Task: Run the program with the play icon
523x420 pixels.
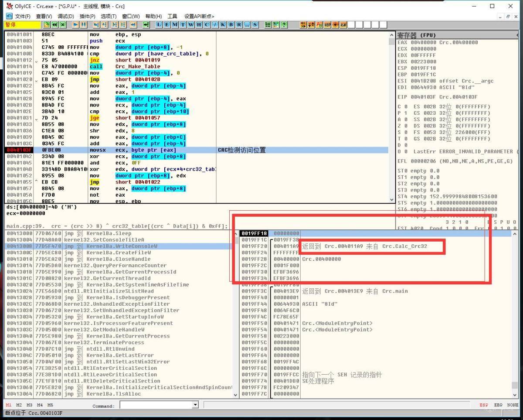Action: tap(75, 25)
